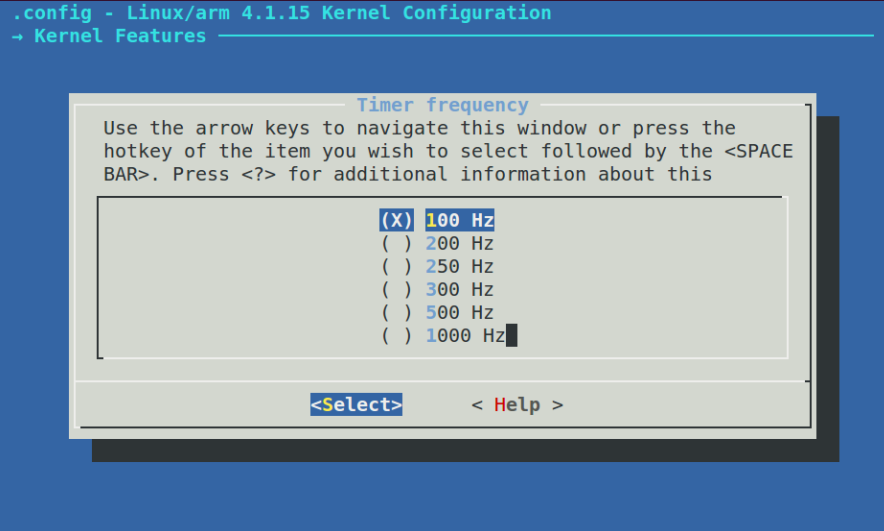
Task: Click the Linux/arm 4.1.15 Kernel Configuration title
Action: point(339,12)
